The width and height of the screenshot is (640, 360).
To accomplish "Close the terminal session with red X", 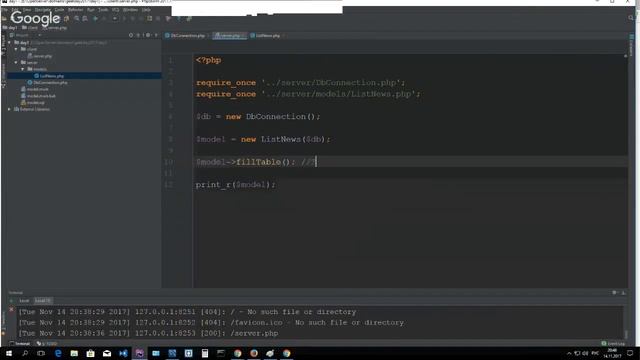I will [11, 310].
